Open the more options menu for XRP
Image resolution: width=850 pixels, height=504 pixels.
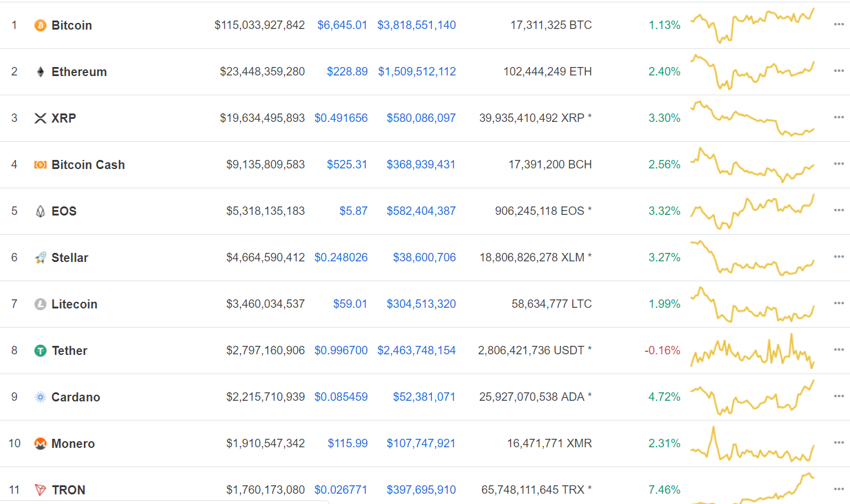click(x=839, y=118)
